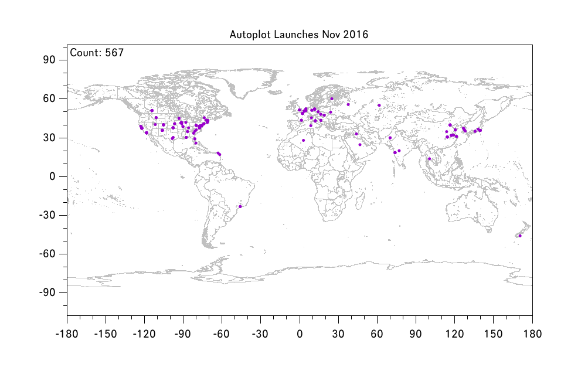Screen dimensions: 588x371
Task: Click the y-axis tick label -60
Action: coord(47,254)
